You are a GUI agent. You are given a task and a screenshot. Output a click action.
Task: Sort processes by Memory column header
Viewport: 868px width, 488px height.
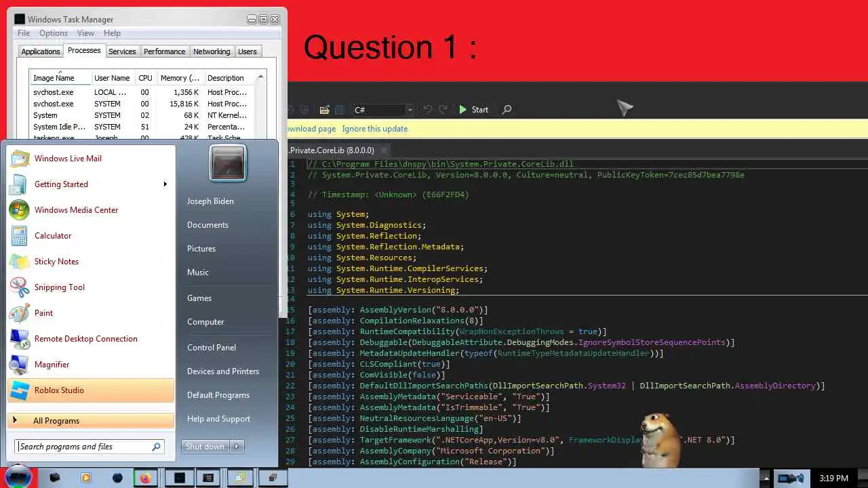[180, 78]
